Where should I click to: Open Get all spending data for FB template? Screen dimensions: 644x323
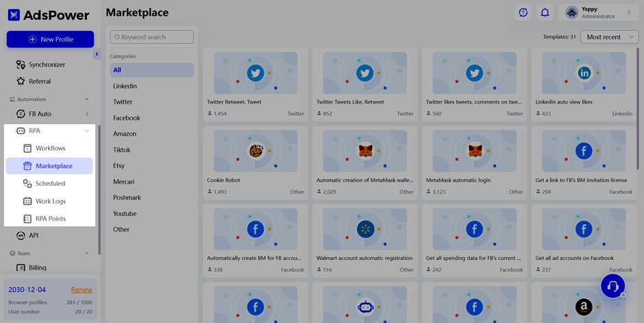point(474,241)
